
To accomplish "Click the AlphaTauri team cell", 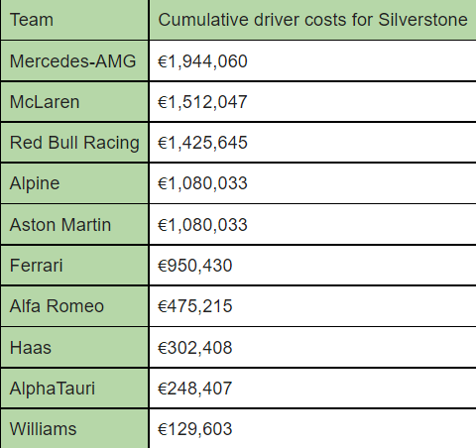I will click(74, 389).
